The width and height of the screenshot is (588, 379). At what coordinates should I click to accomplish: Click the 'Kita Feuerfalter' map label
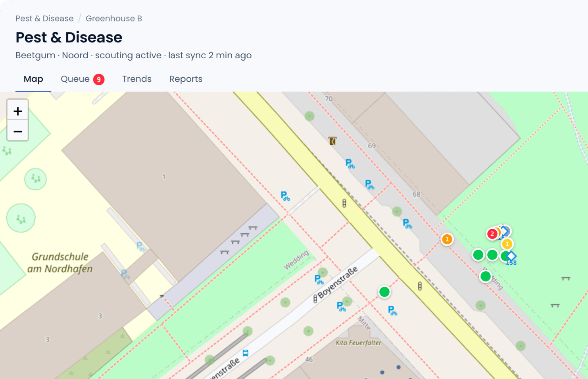(358, 343)
